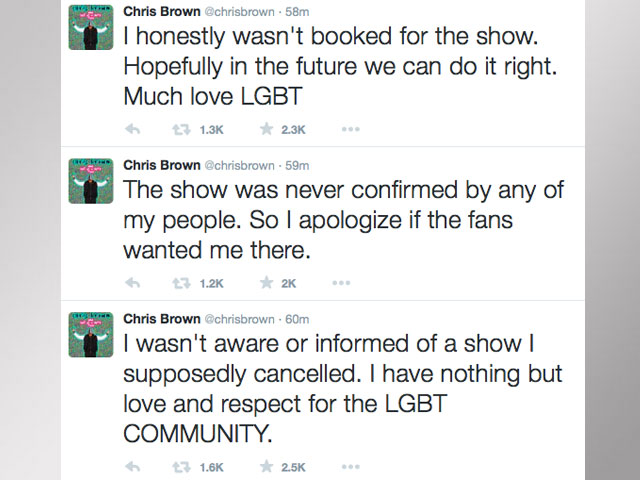Favorite the tweet with 2.3K stars
This screenshot has width=640, height=480.
point(267,129)
